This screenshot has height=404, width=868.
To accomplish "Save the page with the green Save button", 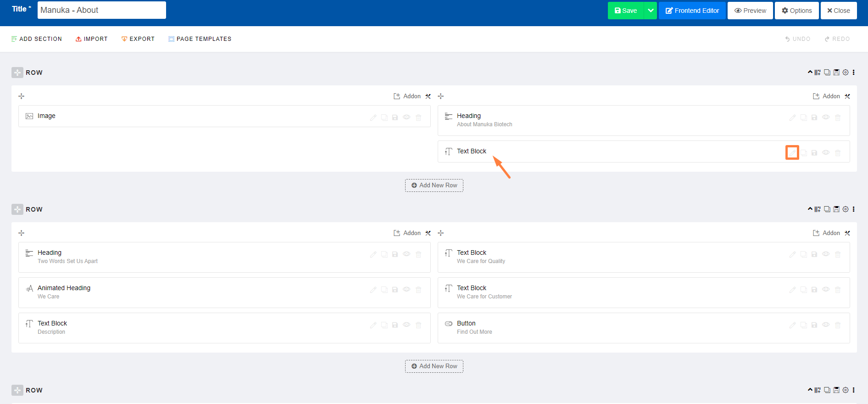I will point(626,11).
